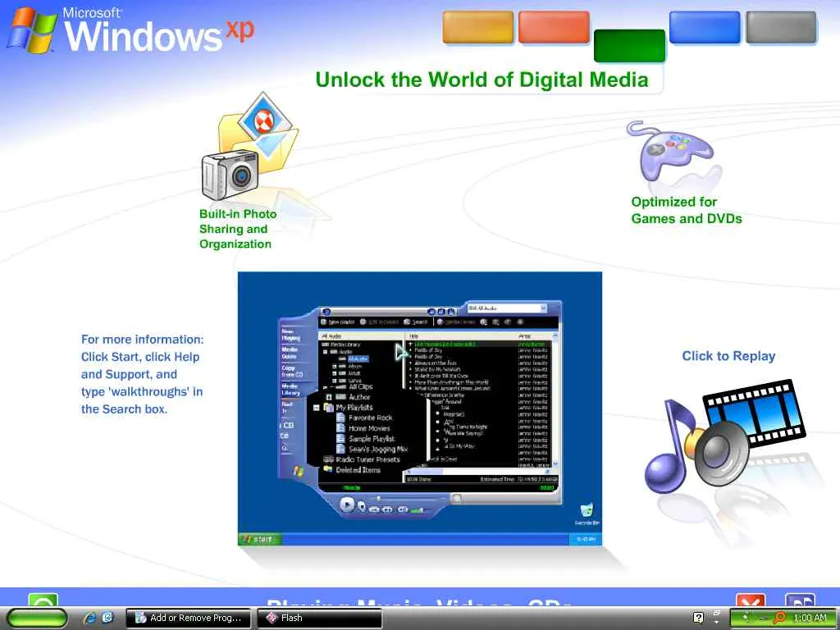Select the blue tour section tab
This screenshot has height=630, width=840.
point(705,27)
